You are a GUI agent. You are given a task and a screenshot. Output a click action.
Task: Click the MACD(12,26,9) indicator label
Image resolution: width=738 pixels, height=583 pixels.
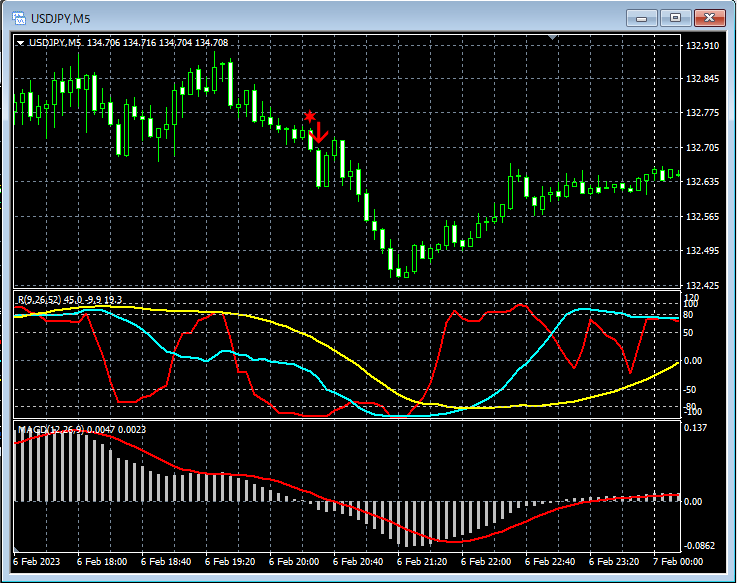[52, 430]
